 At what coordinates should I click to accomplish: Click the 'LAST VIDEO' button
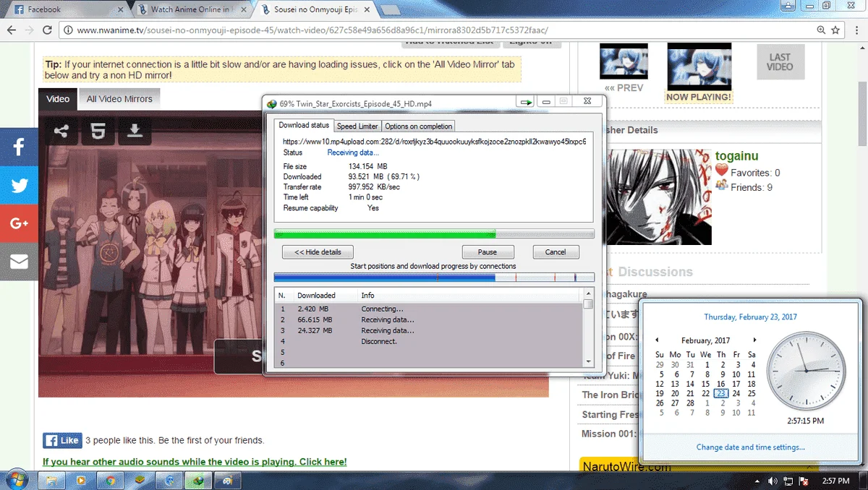(x=780, y=62)
